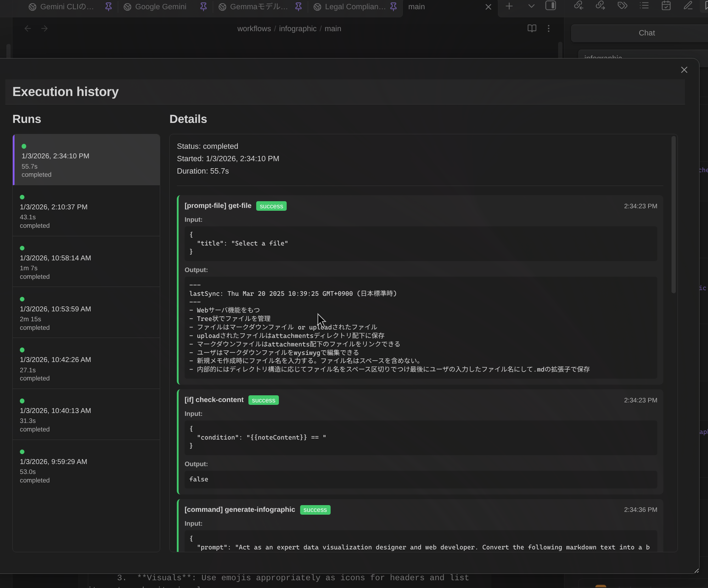The image size is (708, 588).
Task: Open a new tab with plus button
Action: 509,6
